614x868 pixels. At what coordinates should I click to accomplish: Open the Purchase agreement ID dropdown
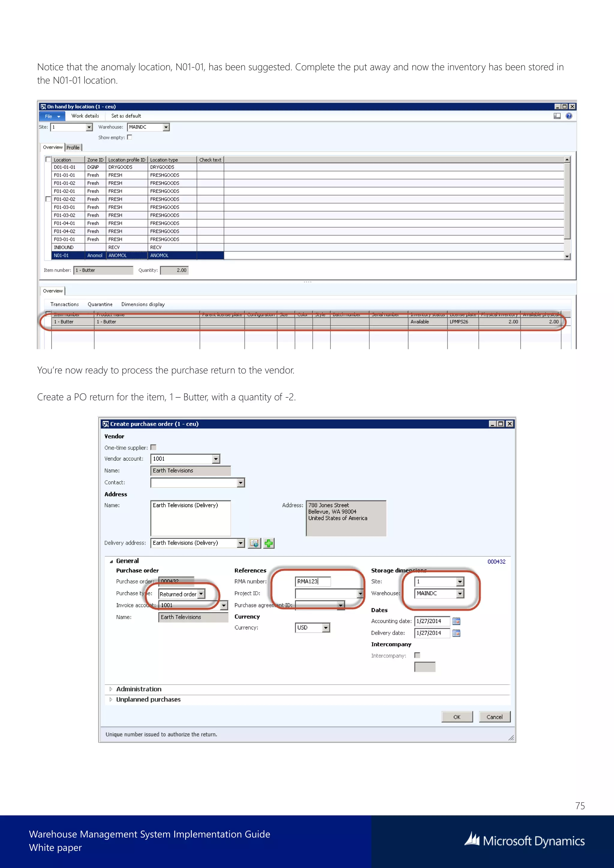(x=341, y=606)
